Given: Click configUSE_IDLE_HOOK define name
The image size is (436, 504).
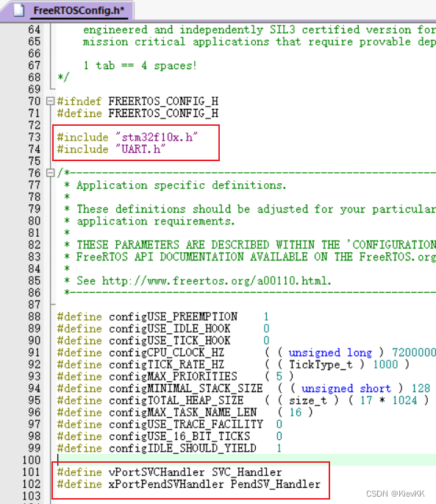Looking at the screenshot, I should tap(169, 328).
